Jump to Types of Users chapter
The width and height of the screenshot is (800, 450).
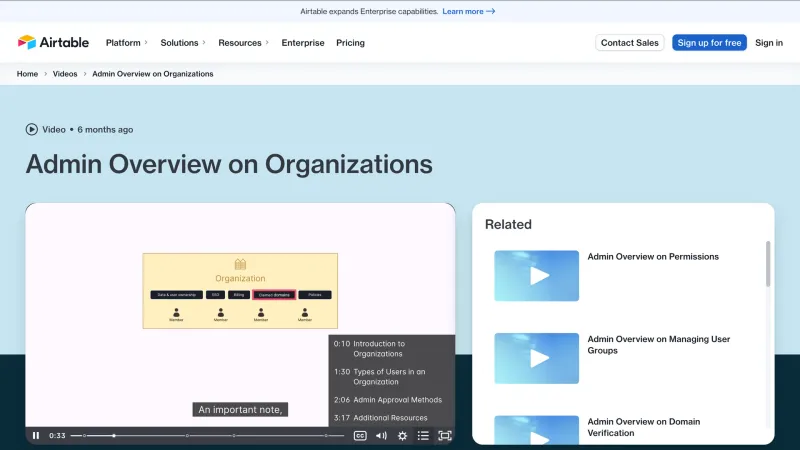(x=391, y=377)
